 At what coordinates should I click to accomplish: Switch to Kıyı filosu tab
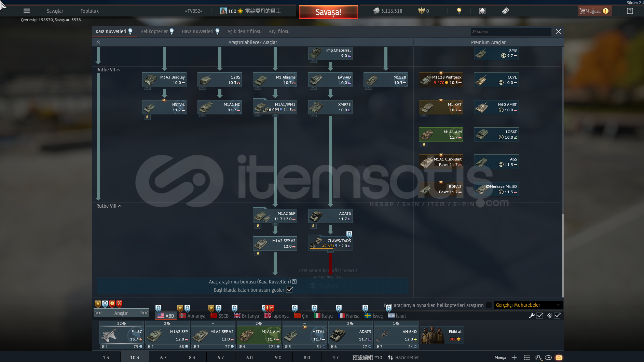point(279,31)
